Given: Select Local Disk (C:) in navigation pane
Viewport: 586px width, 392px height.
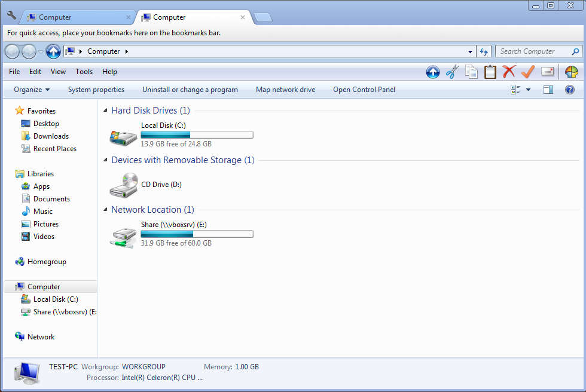Looking at the screenshot, I should tap(56, 299).
